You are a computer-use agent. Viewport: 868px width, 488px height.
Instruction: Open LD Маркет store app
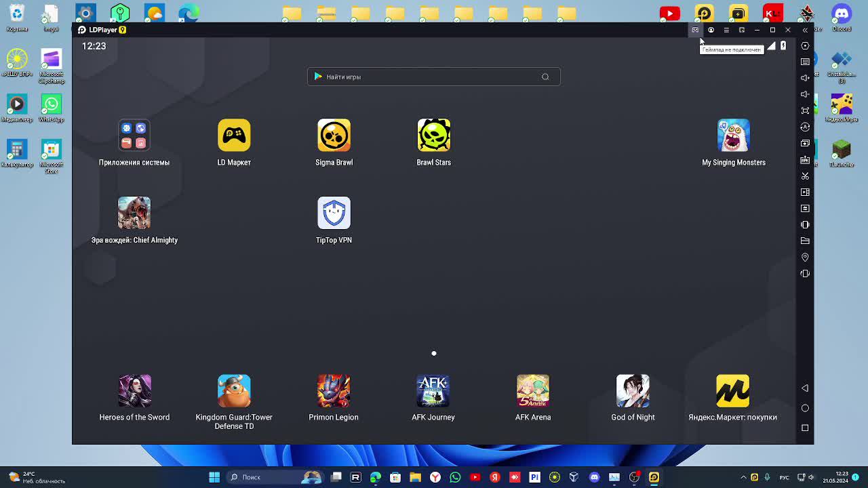click(x=234, y=136)
